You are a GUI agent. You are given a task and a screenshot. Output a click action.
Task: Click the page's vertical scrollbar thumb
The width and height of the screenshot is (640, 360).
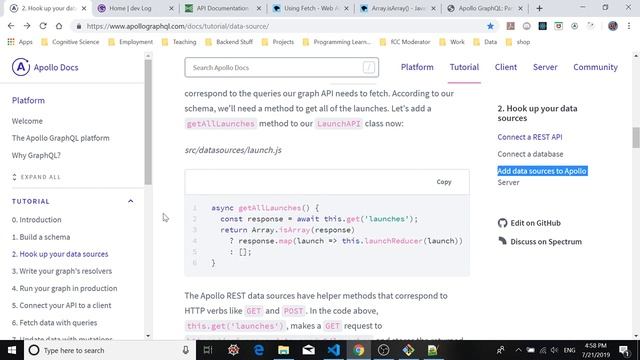click(x=636, y=138)
